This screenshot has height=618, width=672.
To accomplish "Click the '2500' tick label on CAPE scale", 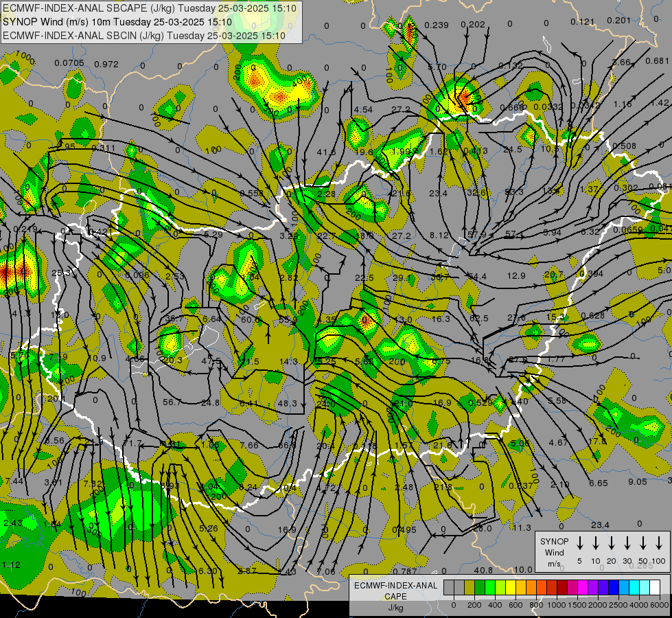I will click(x=618, y=605).
